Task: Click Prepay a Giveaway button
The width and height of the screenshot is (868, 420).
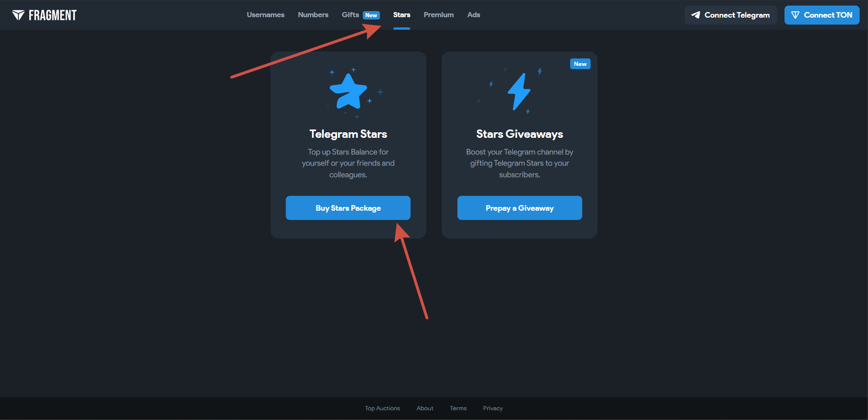Action: pyautogui.click(x=520, y=208)
